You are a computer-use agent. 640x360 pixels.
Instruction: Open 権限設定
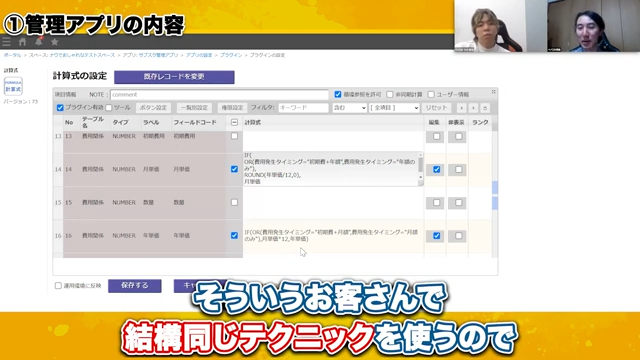coord(232,108)
